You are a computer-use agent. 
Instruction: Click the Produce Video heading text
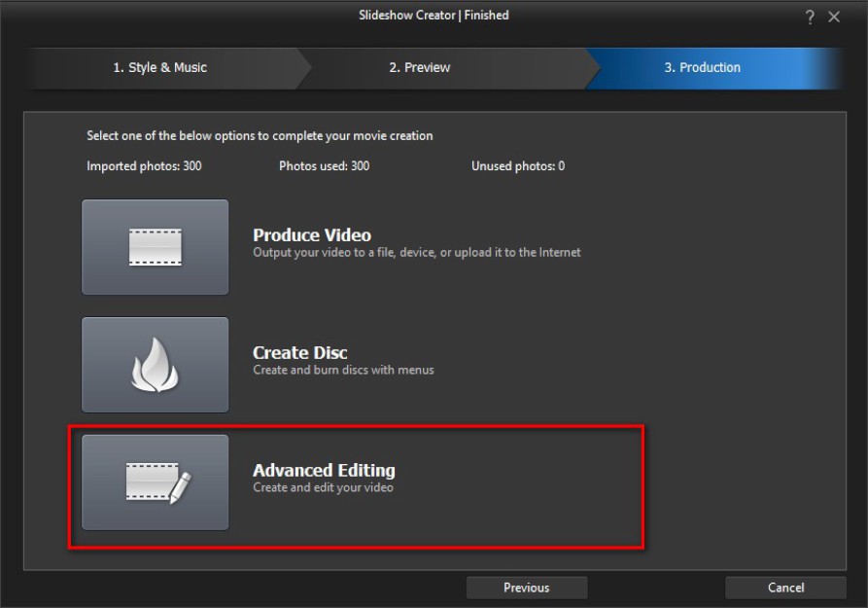click(312, 235)
